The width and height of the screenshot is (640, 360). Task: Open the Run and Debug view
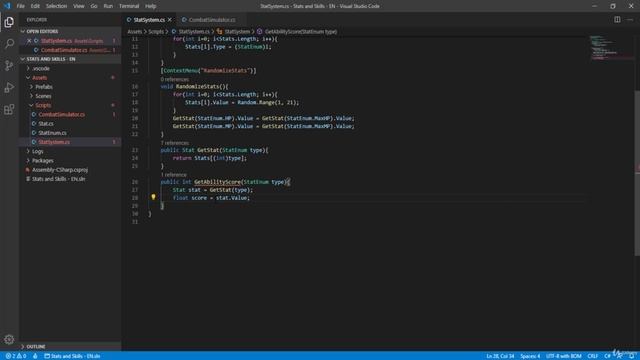[9, 87]
